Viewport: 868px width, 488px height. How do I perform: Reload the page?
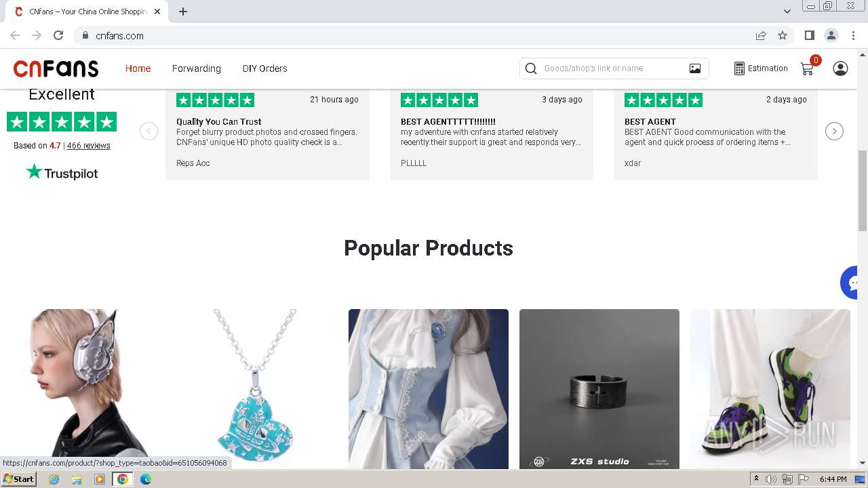[58, 35]
